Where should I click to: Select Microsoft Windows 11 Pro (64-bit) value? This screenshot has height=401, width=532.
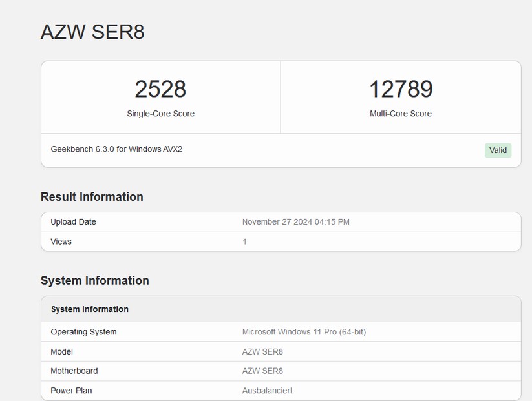(x=304, y=332)
